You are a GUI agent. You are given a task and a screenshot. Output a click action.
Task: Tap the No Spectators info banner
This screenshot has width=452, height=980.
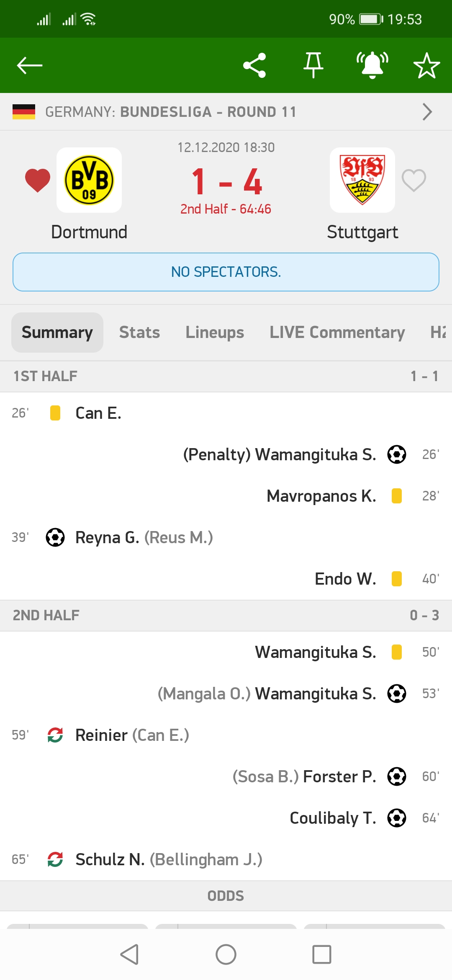click(x=226, y=272)
